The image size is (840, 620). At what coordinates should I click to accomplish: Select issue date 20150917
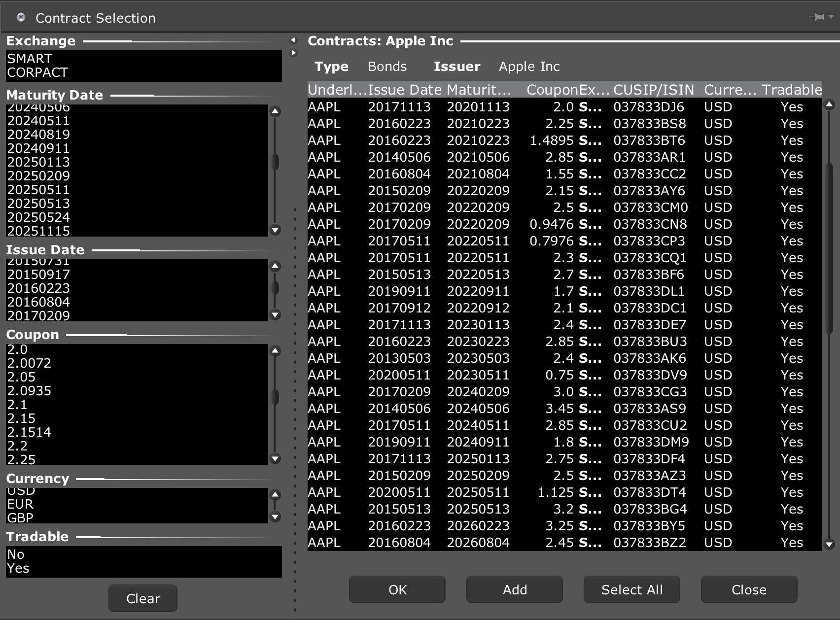point(137,275)
